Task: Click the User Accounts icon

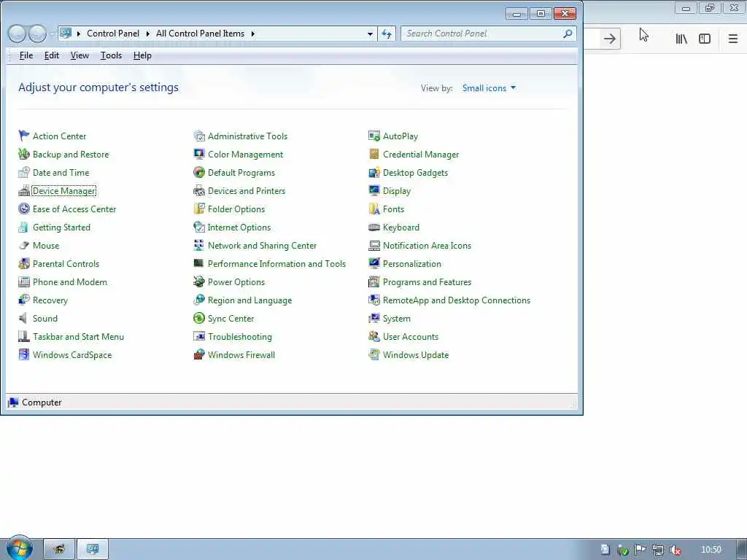Action: tap(374, 336)
